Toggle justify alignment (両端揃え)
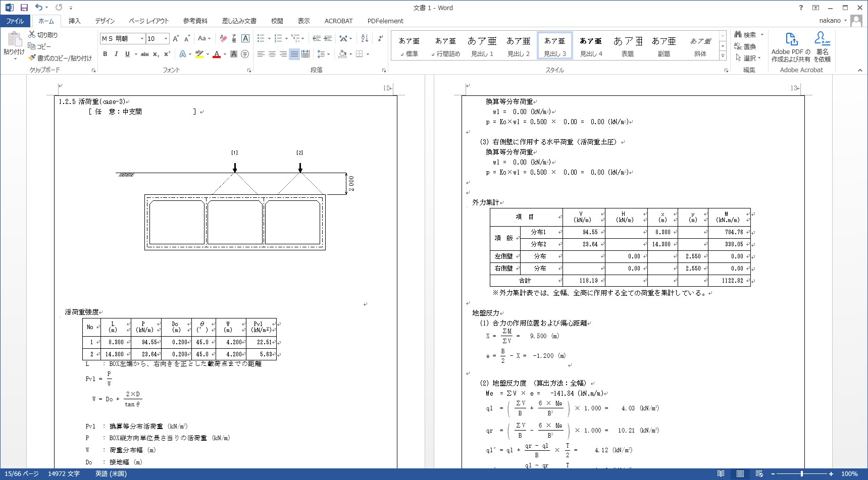Screen dimensions: 868x480 [294, 54]
